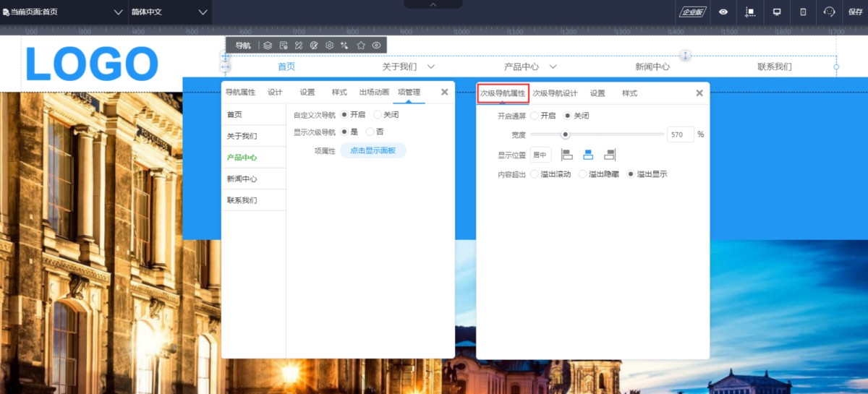Switch to desktop monitor view icon
Viewport: 868px width, 394px height.
777,12
